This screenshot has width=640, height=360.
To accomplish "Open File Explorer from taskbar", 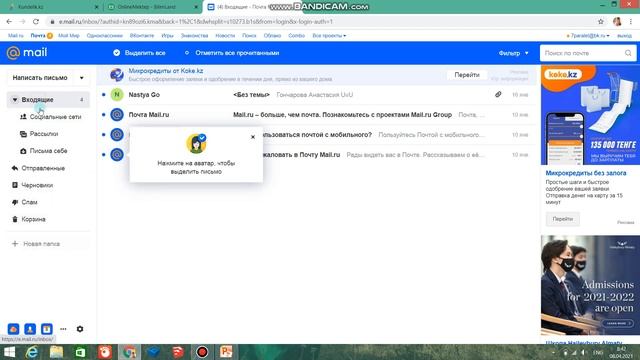I will tap(56, 352).
